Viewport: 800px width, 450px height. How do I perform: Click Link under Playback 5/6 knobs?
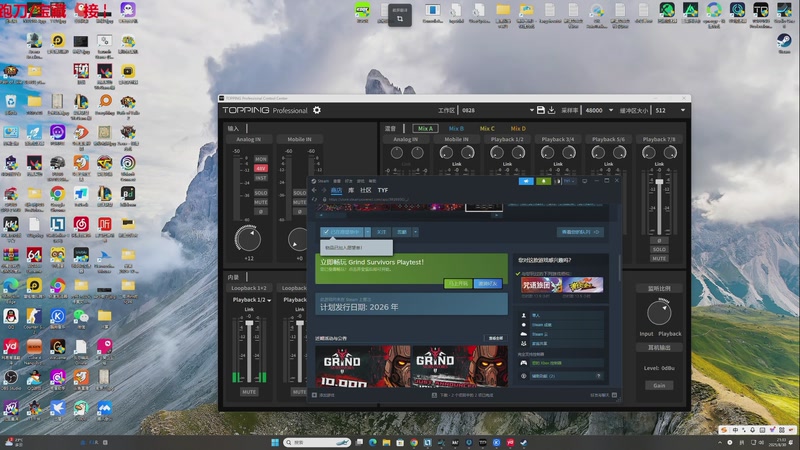pyautogui.click(x=608, y=164)
